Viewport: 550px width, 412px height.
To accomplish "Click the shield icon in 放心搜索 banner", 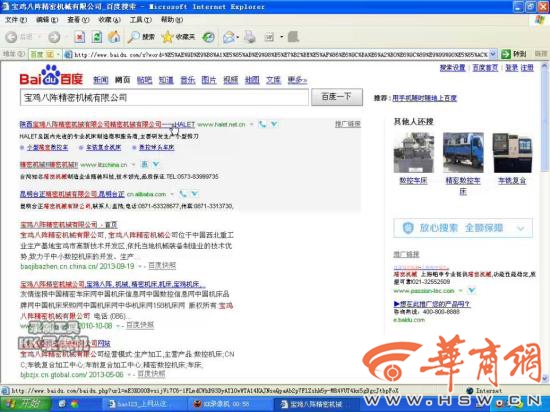I will 408,228.
